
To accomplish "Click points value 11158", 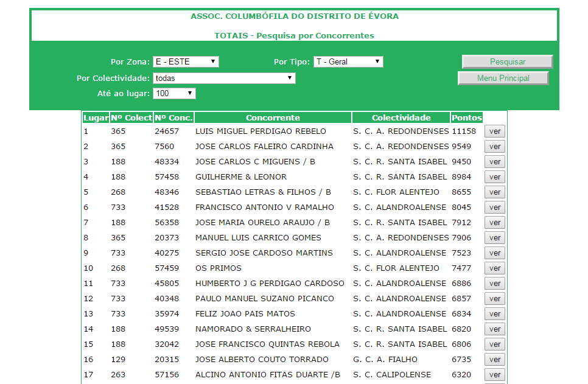I will pos(464,131).
